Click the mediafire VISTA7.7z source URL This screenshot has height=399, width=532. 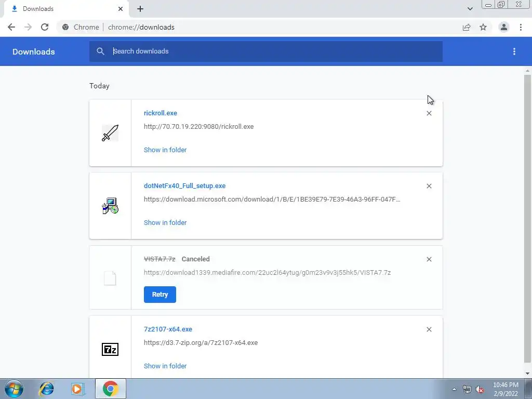[x=268, y=272]
